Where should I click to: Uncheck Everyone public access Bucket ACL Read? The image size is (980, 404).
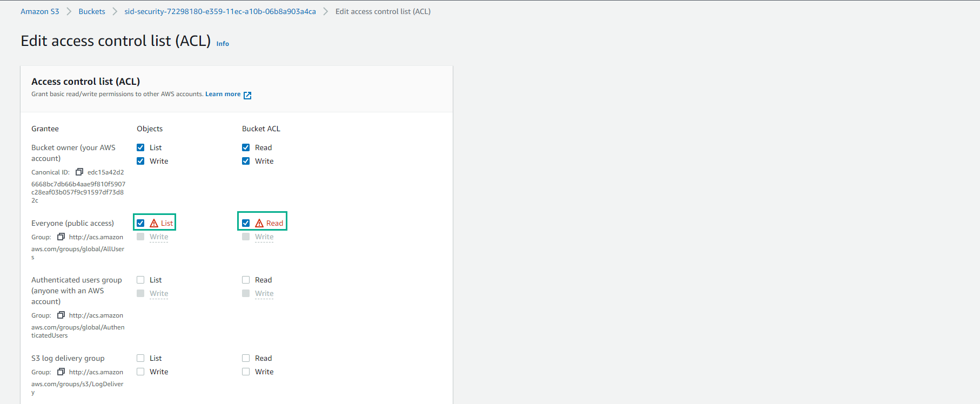(x=246, y=223)
